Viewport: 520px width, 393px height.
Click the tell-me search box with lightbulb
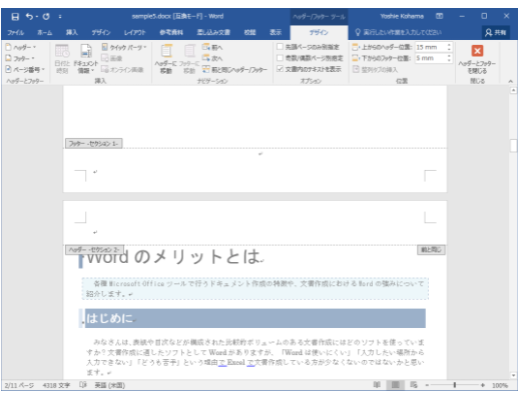pyautogui.click(x=398, y=32)
